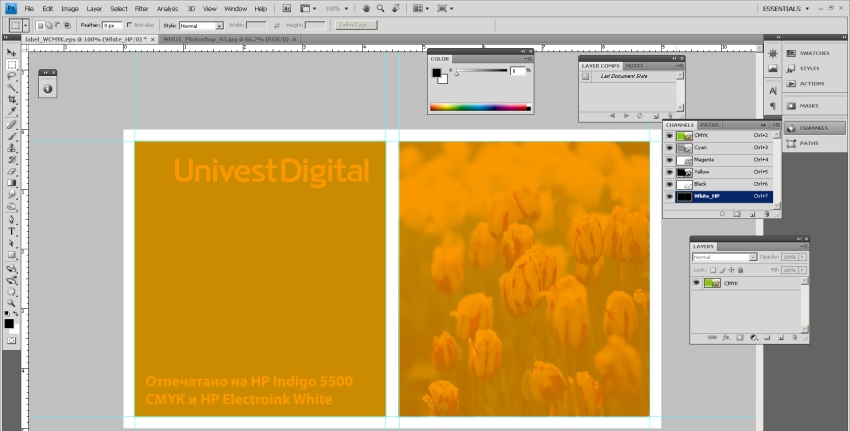Viewport: 850px width, 431px height.
Task: Select the Healing Brush tool
Action: (x=11, y=125)
